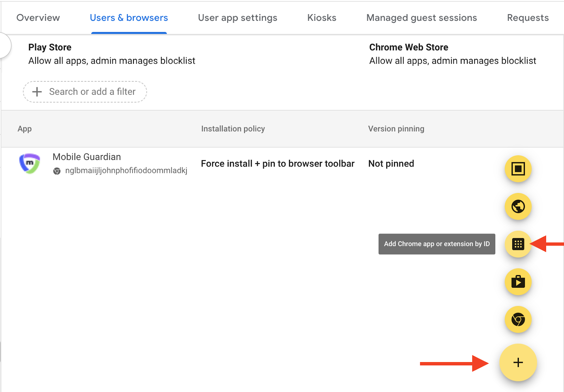Add from Chrome Web Store icon
Screen dimensions: 564x392
click(518, 319)
